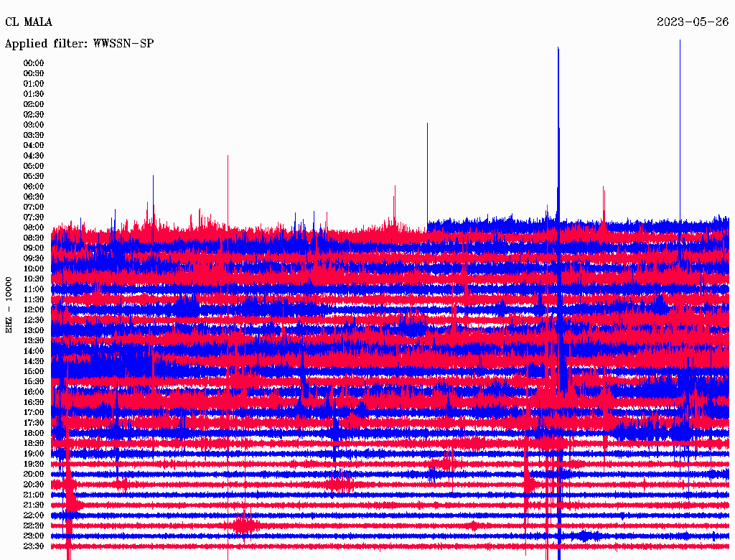Click the 05:30 time label
Viewport: 735px width, 560px height.
pos(34,176)
